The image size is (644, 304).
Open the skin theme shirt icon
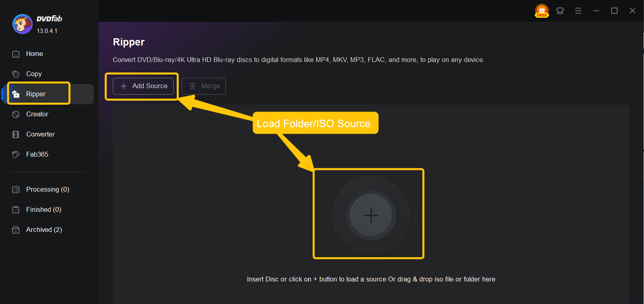[560, 11]
